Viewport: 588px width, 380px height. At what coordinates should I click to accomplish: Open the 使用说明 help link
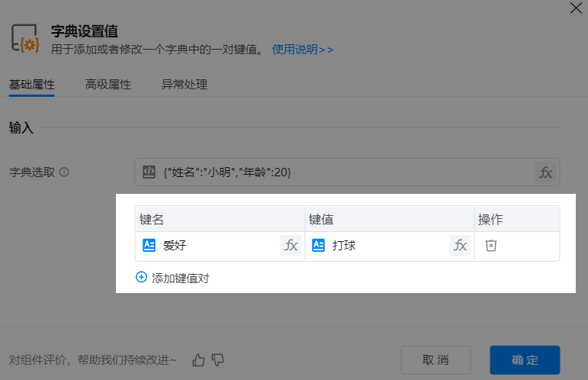(x=303, y=50)
